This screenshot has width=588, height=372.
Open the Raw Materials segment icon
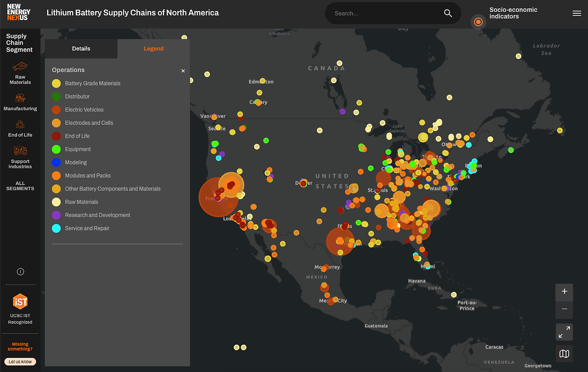click(x=20, y=67)
